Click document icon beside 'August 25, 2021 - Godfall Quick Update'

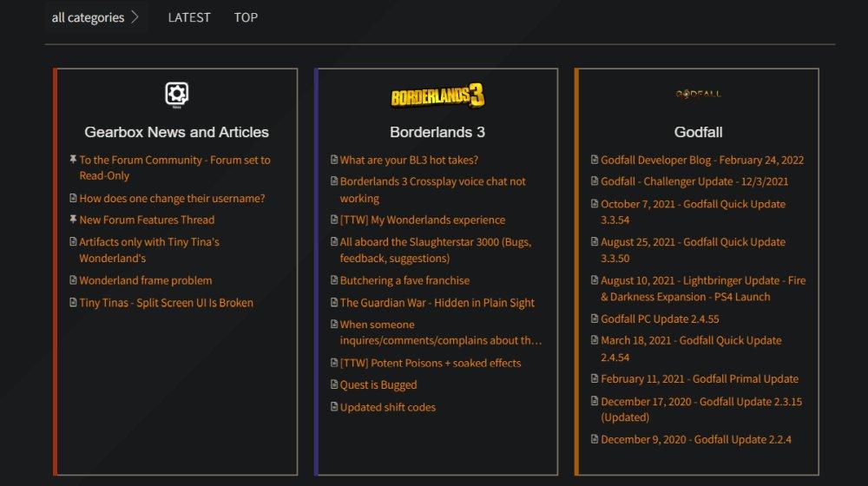tap(595, 241)
